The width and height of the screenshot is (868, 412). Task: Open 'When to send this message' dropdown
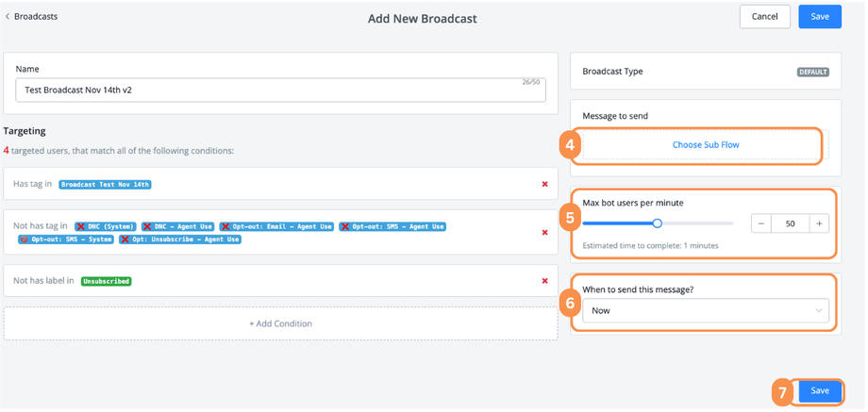705,310
